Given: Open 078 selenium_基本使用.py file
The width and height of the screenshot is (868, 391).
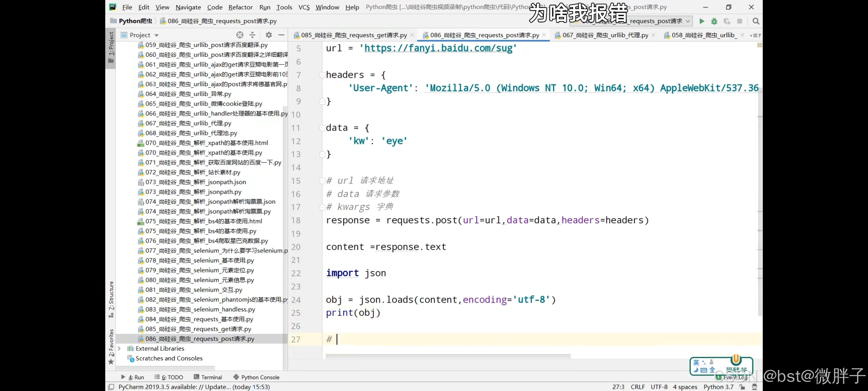Looking at the screenshot, I should pyautogui.click(x=196, y=261).
